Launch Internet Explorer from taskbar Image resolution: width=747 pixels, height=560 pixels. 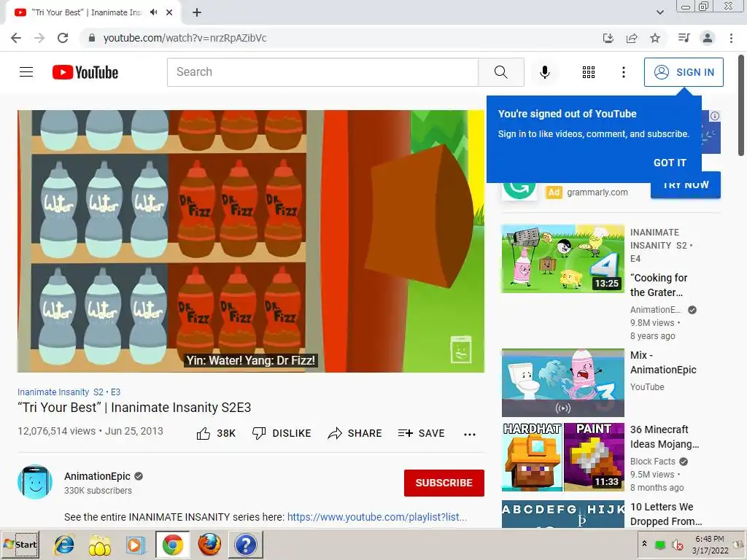[64, 545]
